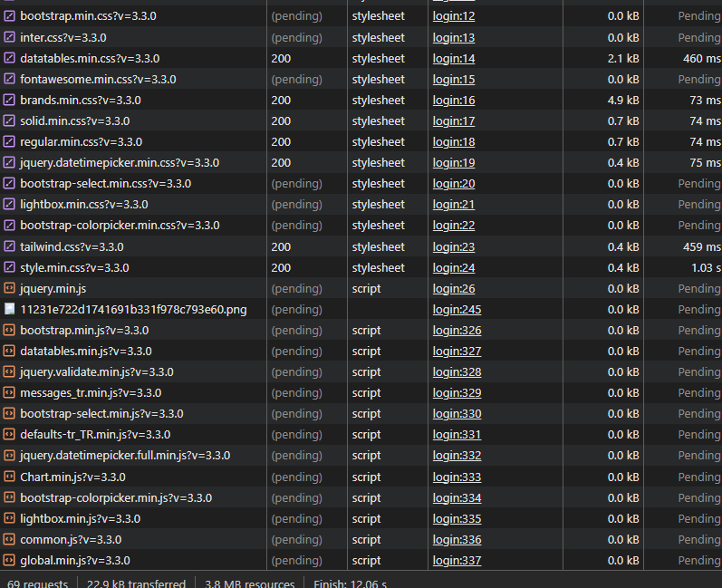Screen dimensions: 722x588
Task: Open initiator link login:245
Action: [x=457, y=310]
